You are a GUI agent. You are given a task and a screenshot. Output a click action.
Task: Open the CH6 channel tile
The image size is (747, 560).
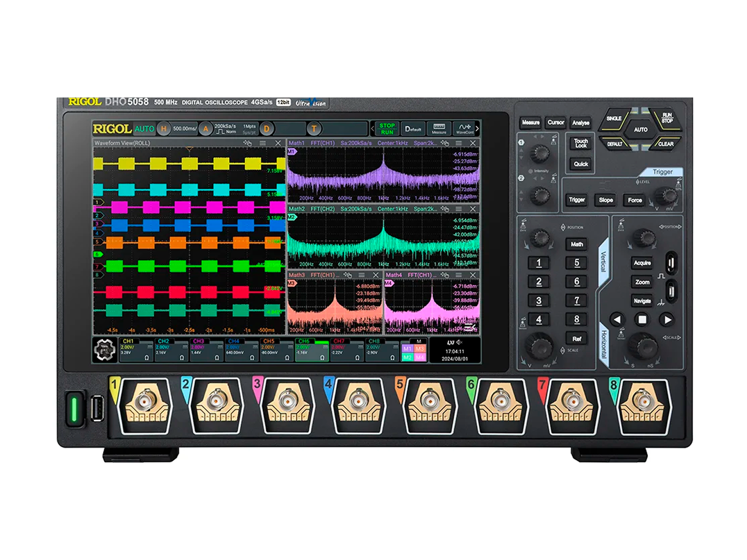[x=312, y=350]
